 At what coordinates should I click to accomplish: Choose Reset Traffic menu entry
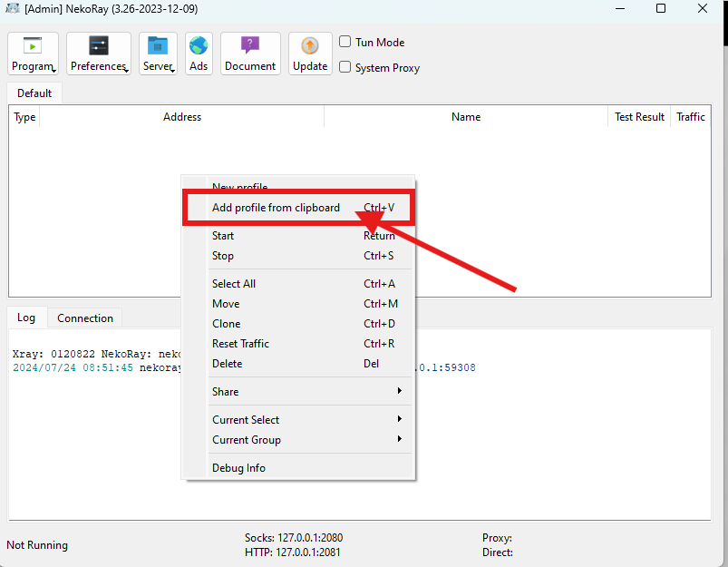coord(297,344)
